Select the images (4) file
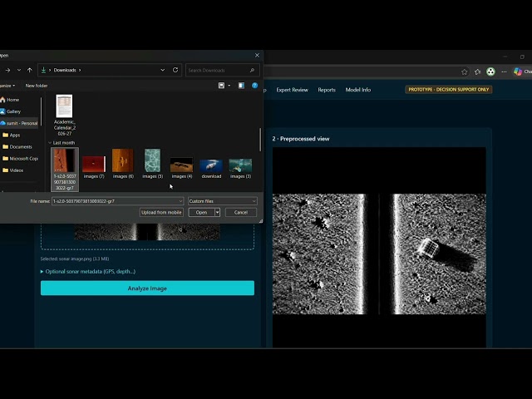Image resolution: width=532 pixels, height=399 pixels. tap(182, 168)
